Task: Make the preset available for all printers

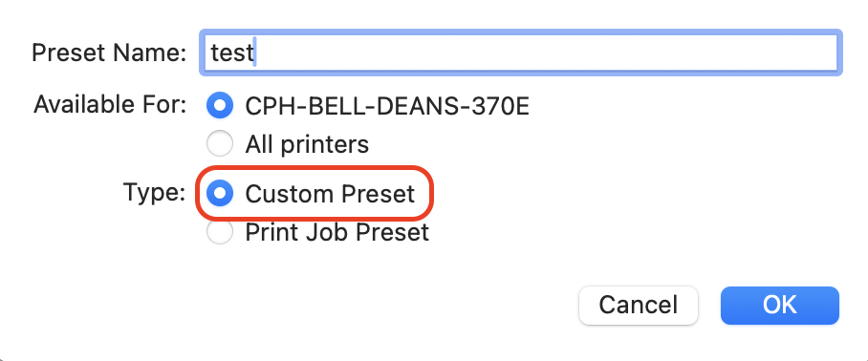Action: pyautogui.click(x=220, y=144)
